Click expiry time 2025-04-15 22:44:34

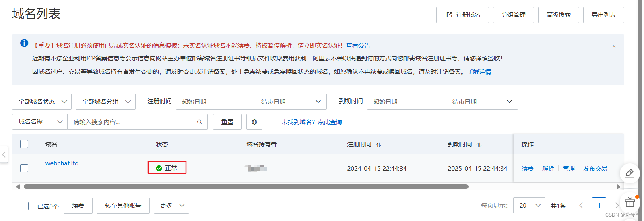[477, 169]
